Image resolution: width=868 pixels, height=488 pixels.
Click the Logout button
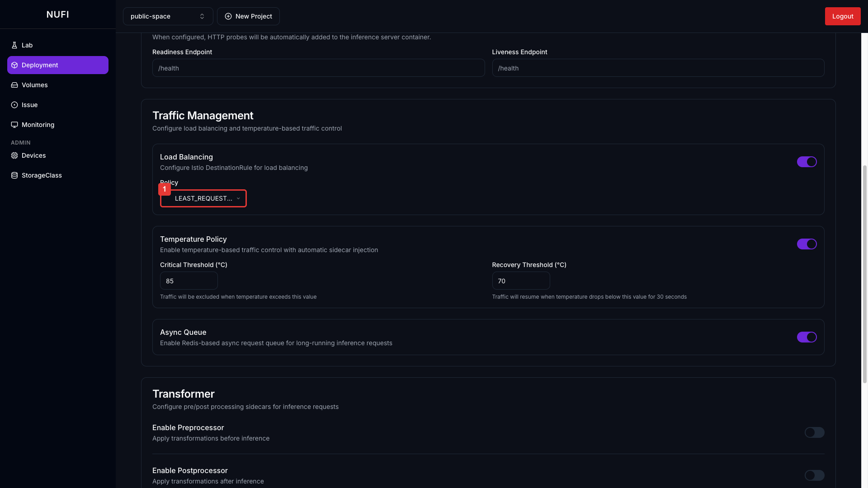[x=843, y=16]
